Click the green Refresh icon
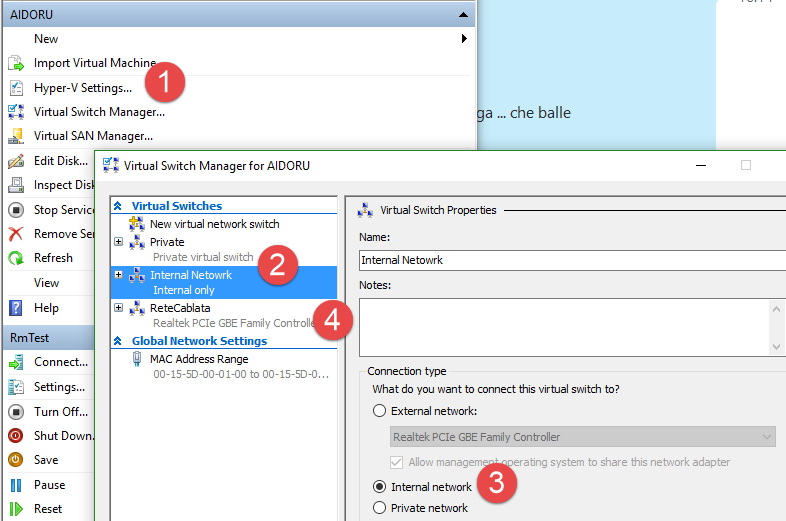Screen dimensions: 786x521 16,258
